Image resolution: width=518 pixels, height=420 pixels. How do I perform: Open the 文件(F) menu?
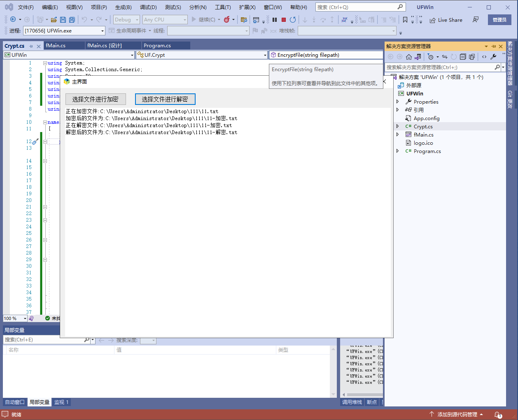pos(26,7)
